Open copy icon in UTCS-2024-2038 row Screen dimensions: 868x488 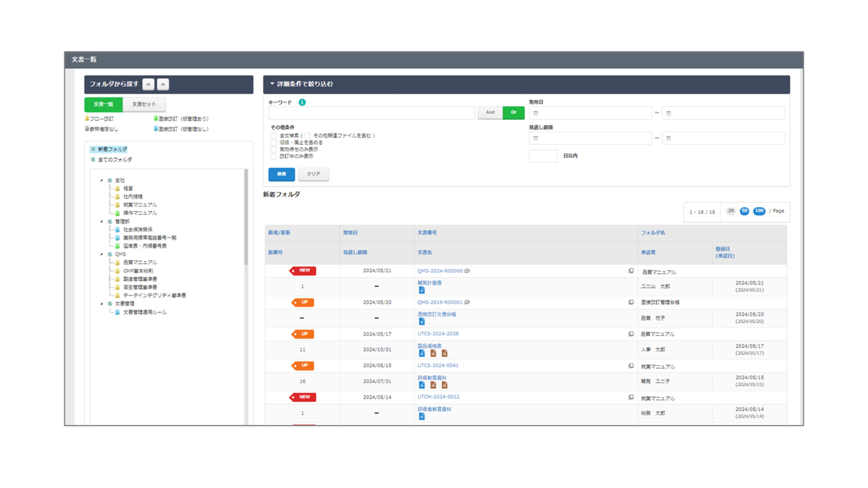click(x=631, y=334)
